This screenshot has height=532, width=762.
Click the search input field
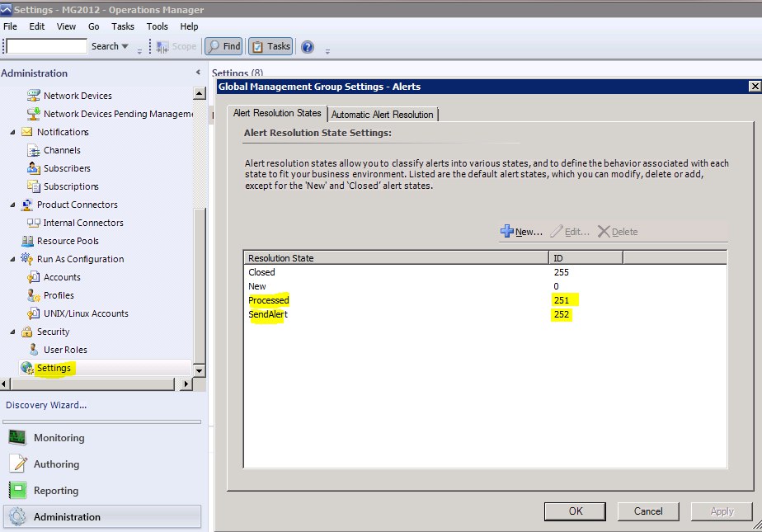tap(47, 46)
